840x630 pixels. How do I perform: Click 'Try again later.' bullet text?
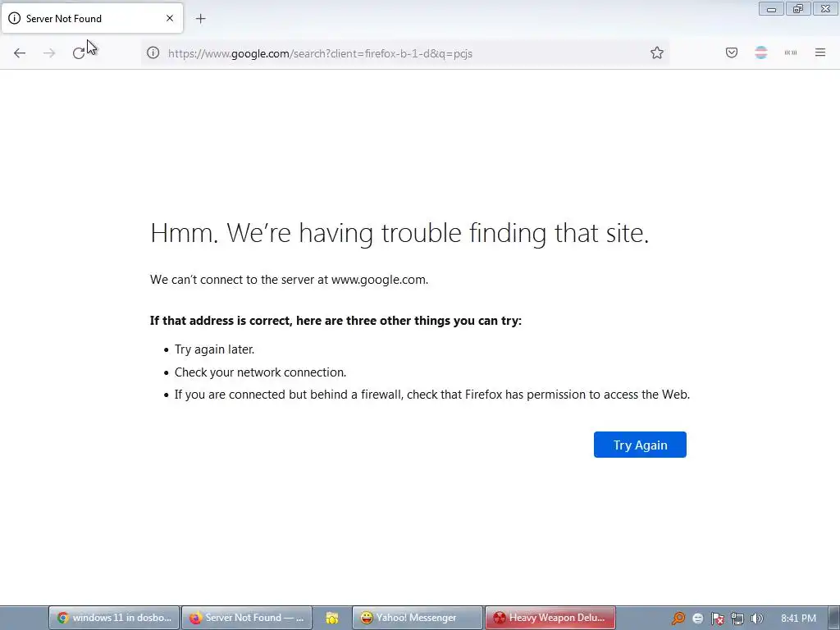(x=214, y=349)
